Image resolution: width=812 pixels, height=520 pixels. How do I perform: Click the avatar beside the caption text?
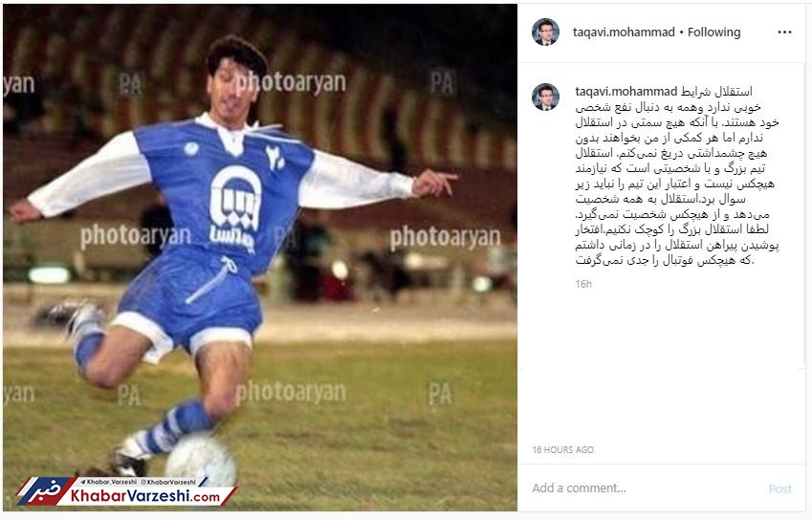click(545, 97)
